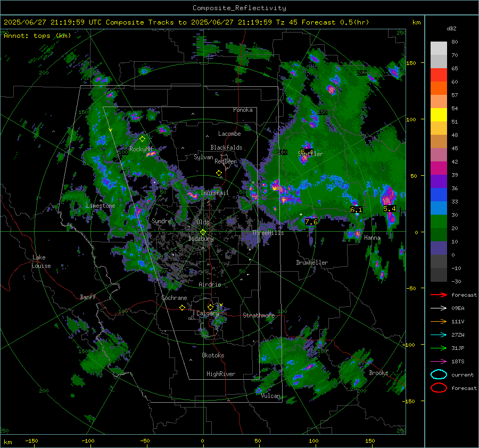Image resolution: width=479 pixels, height=448 pixels.
Task: Select the cyan 27ZW arrow legend entry
Action: click(439, 335)
